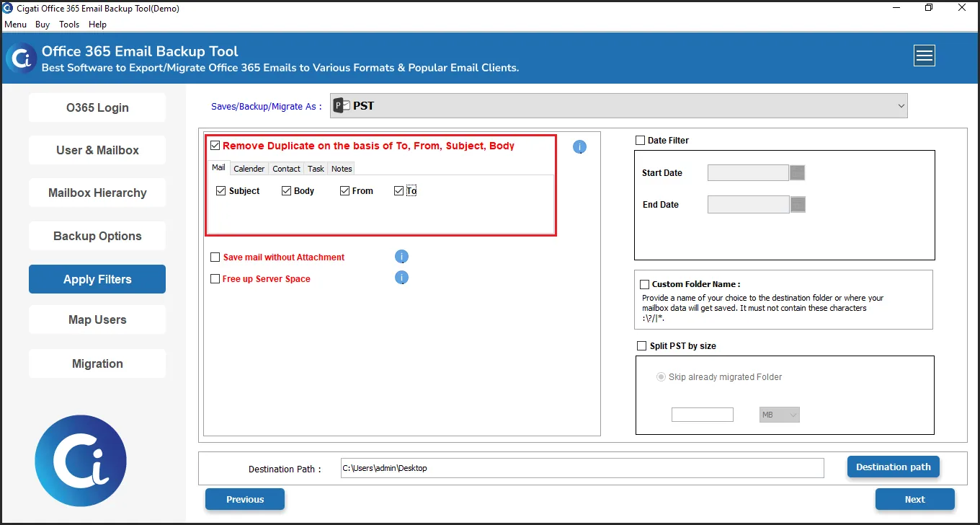Uncheck the Body checkbox
The height and width of the screenshot is (525, 980).
tap(286, 191)
